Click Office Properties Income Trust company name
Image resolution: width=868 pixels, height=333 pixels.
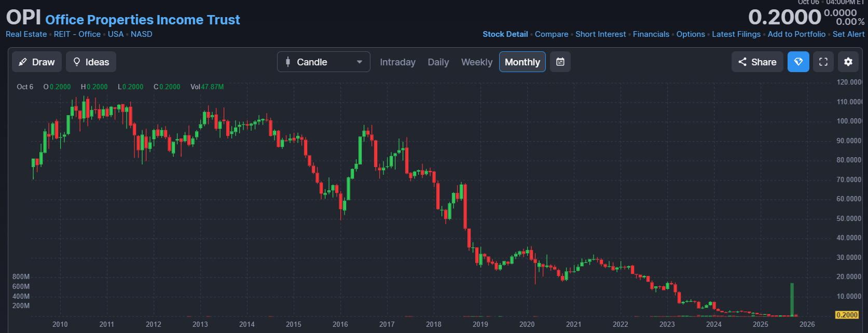tap(143, 20)
